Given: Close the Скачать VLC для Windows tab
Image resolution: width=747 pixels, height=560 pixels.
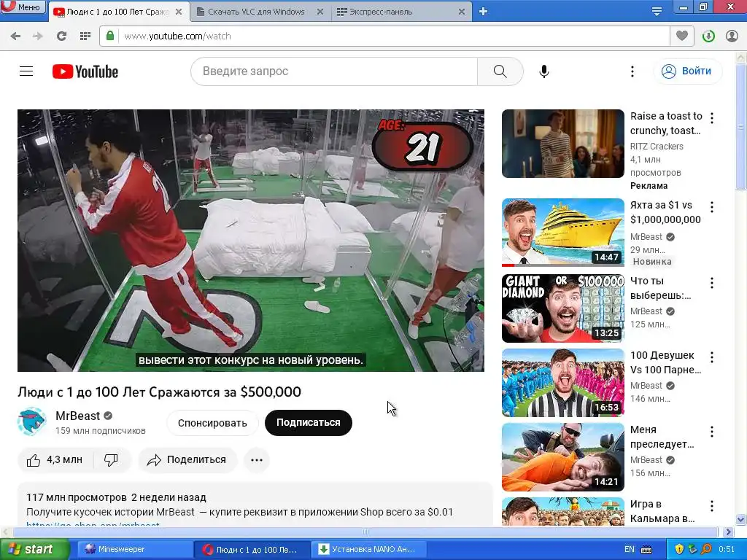Looking at the screenshot, I should point(321,12).
